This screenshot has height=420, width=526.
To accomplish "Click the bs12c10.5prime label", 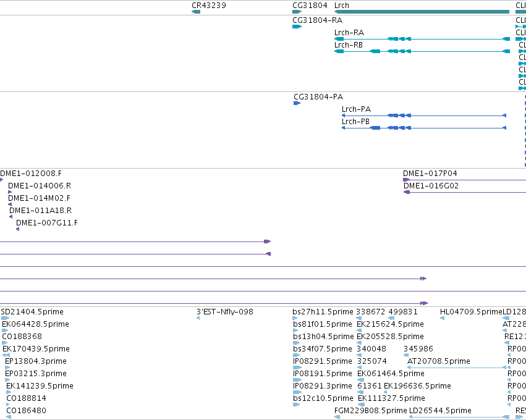I will coord(323,398).
